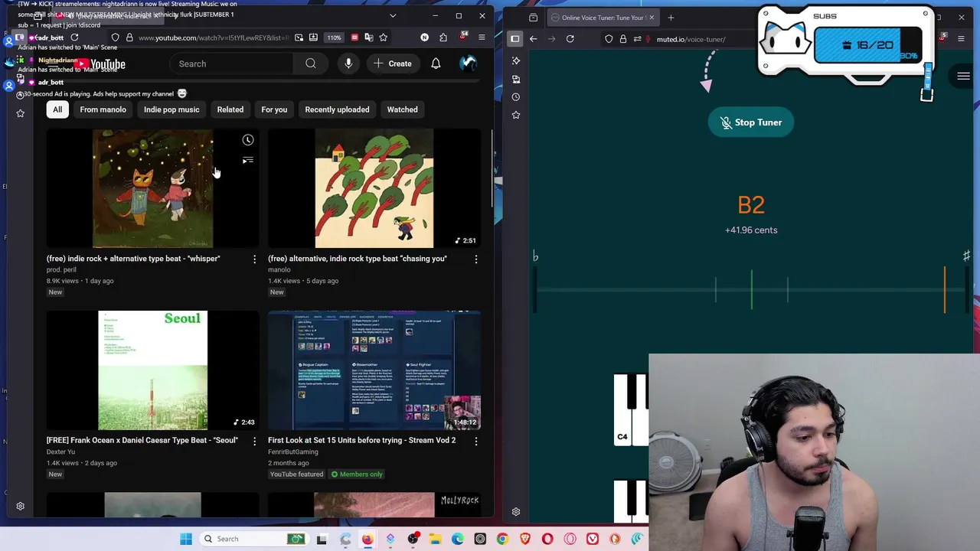Open history clock icon in voice tuner sidebar
The image size is (980, 551).
516,97
